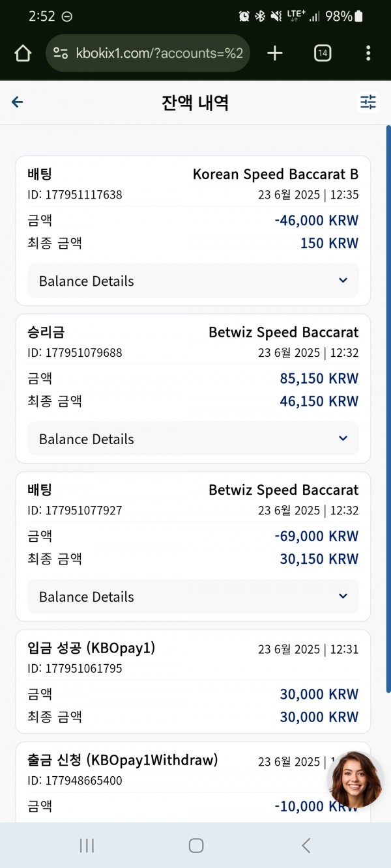The image size is (391, 868).
Task: Tap the Android recent apps button
Action: pyautogui.click(x=87, y=845)
